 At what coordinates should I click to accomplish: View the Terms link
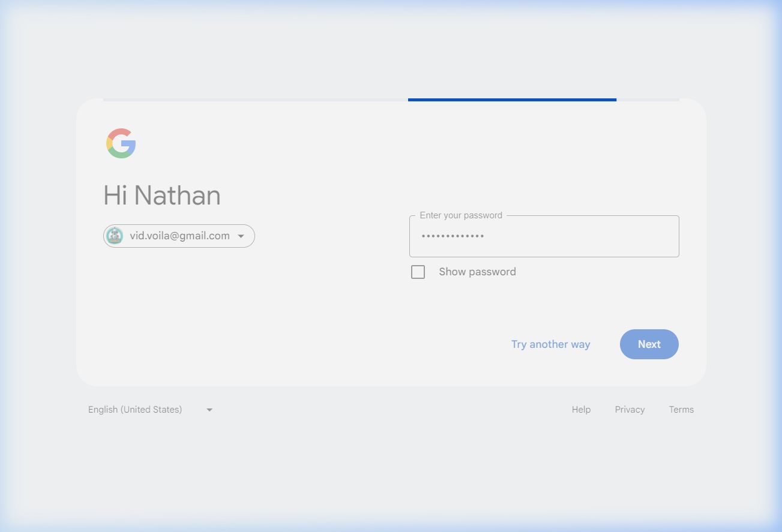[x=681, y=410]
